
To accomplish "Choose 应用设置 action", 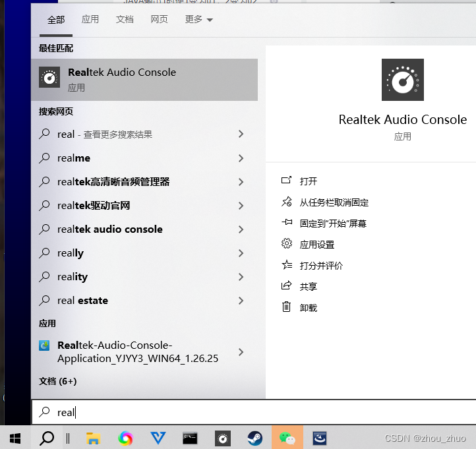I will click(x=317, y=245).
